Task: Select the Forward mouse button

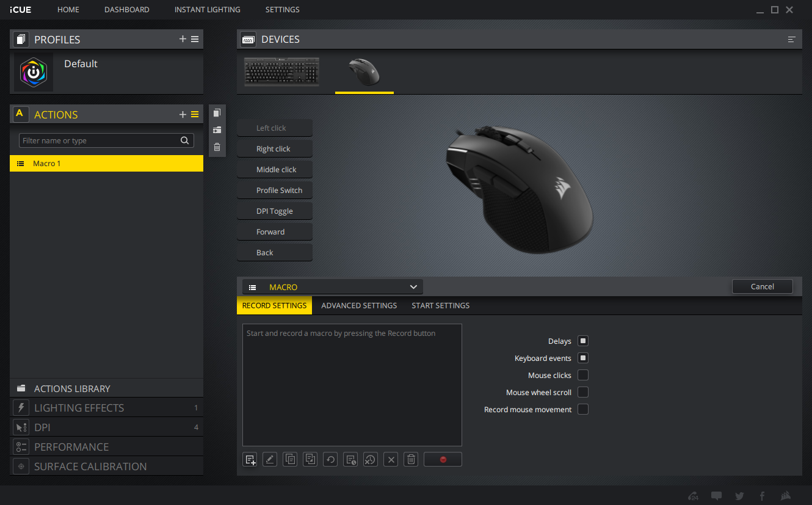Action: pos(275,232)
